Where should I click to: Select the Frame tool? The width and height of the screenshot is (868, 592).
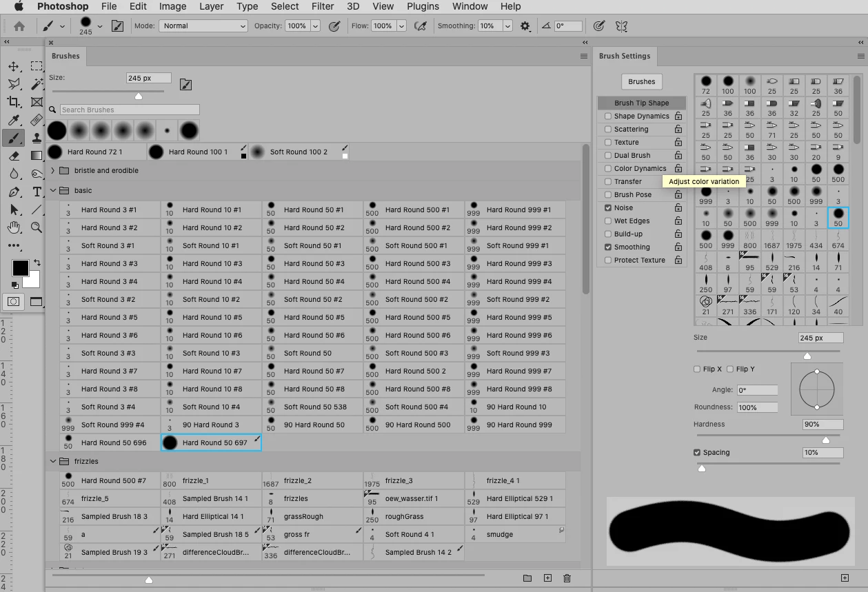(x=37, y=102)
